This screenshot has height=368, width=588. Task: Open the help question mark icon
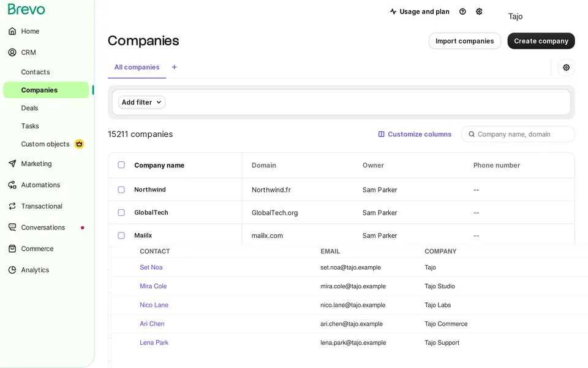pyautogui.click(x=462, y=12)
